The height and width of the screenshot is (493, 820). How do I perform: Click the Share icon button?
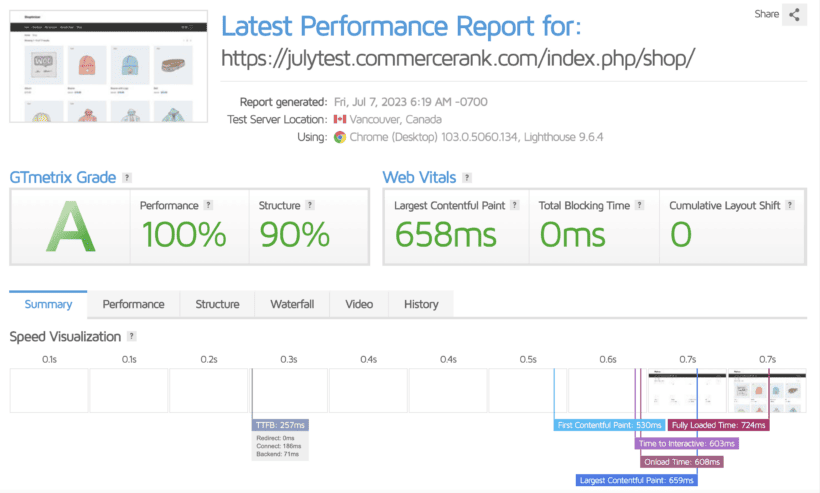[795, 14]
